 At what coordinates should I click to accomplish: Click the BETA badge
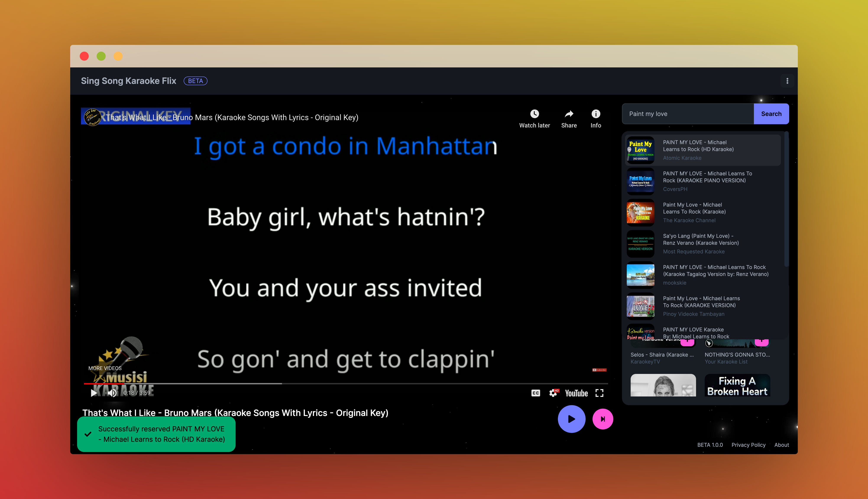click(195, 81)
